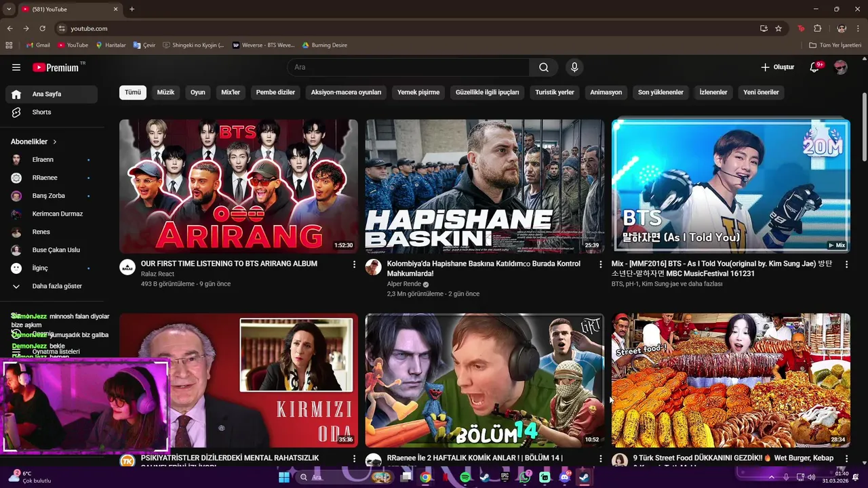Open Ralaz React channel avatar

(127, 267)
